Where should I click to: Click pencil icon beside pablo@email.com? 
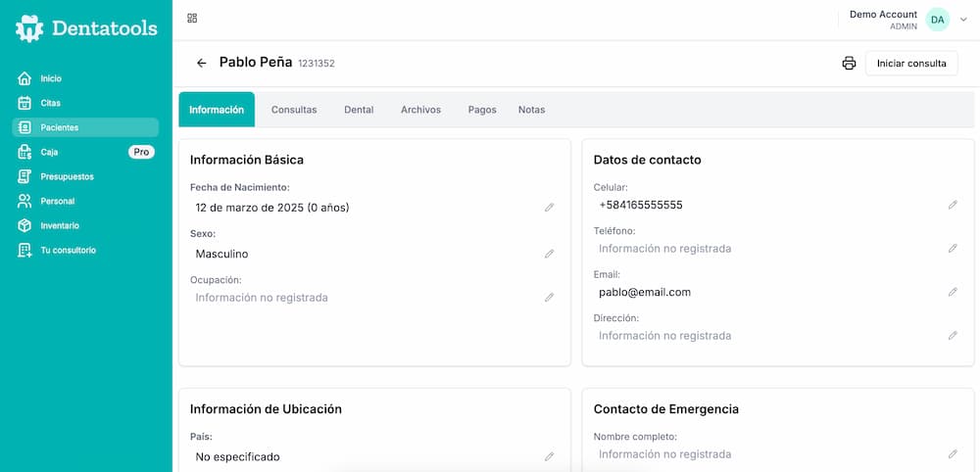point(953,292)
